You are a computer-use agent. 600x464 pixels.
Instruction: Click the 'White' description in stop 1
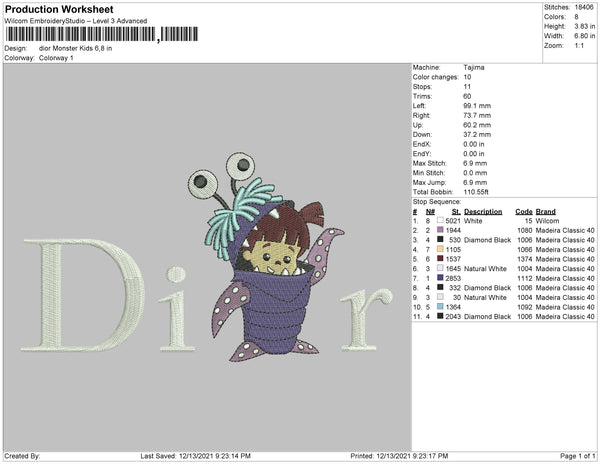coord(473,221)
